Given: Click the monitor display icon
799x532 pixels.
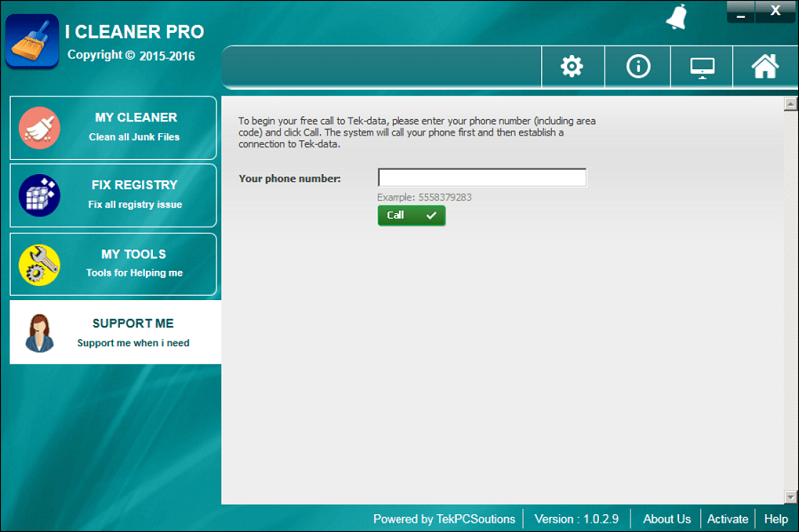Looking at the screenshot, I should click(703, 67).
